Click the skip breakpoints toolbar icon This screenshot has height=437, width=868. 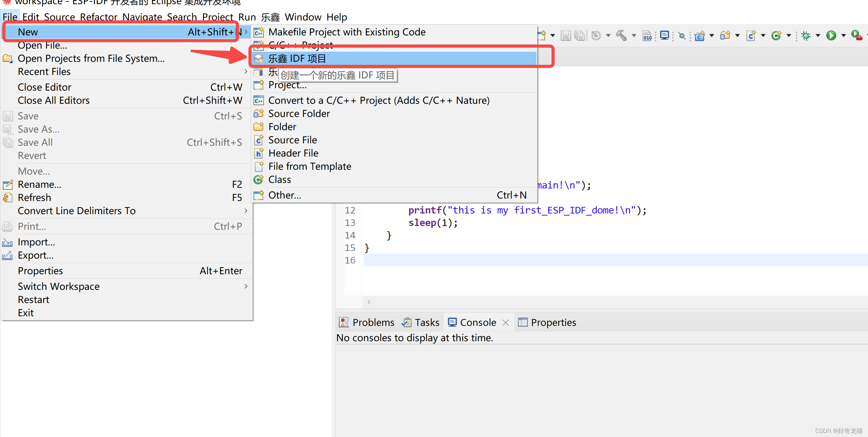tap(682, 36)
